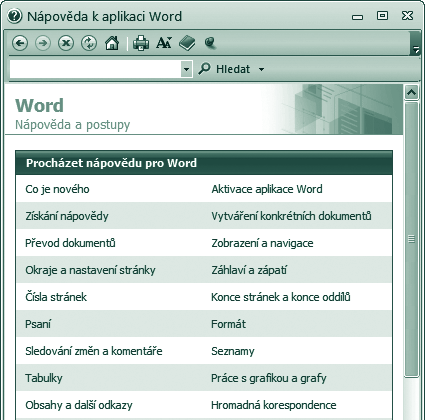
Task: Open Obsahy a další odkazy
Action: 79,405
